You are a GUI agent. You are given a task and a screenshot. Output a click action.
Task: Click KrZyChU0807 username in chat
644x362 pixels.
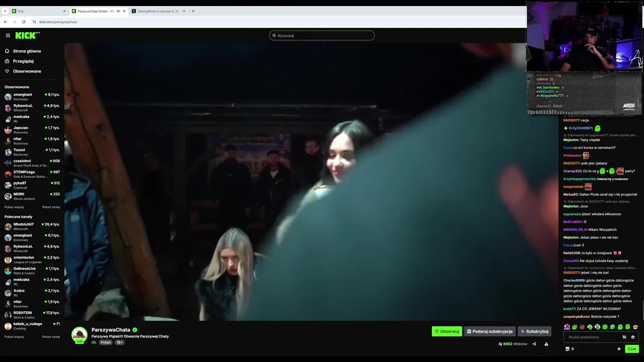[581, 128]
